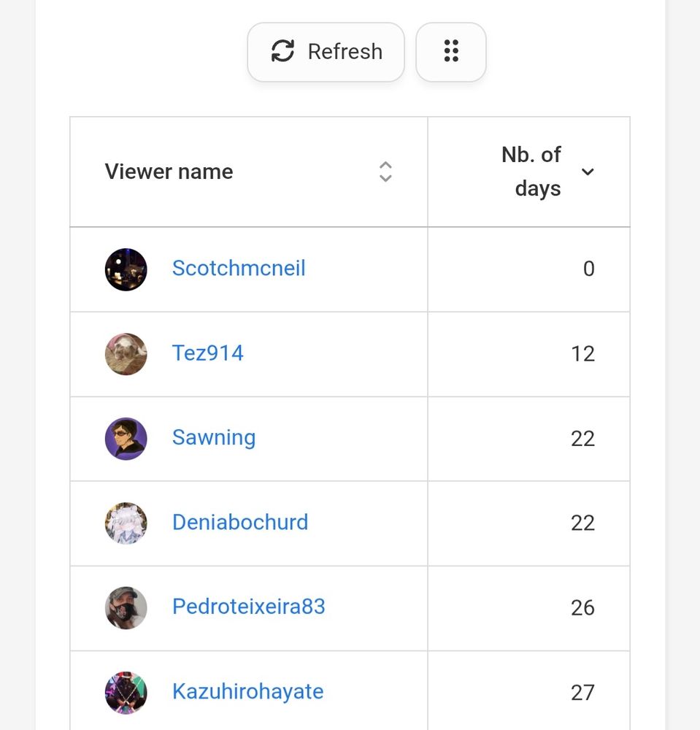
Task: Click Tez914's avatar picture
Action: point(126,354)
